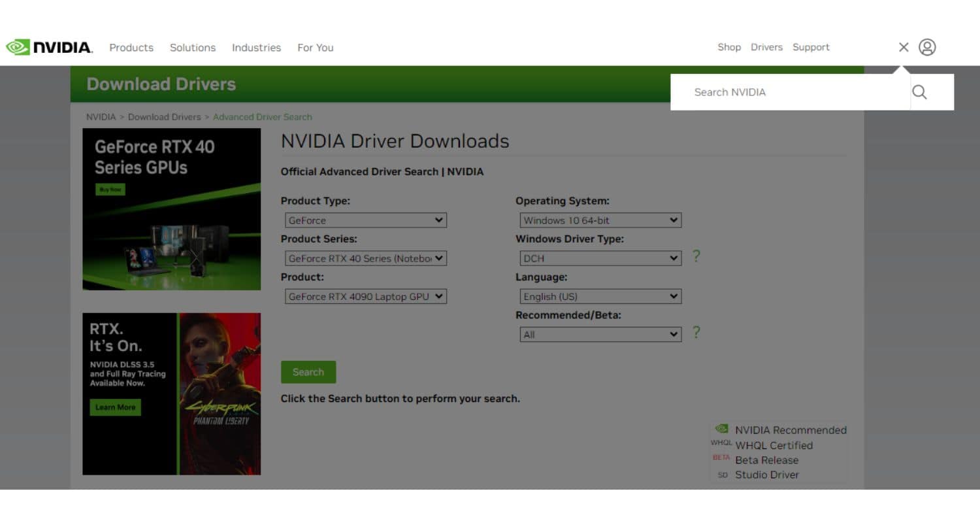Click the SD Studio Driver legend badge

pyautogui.click(x=723, y=475)
